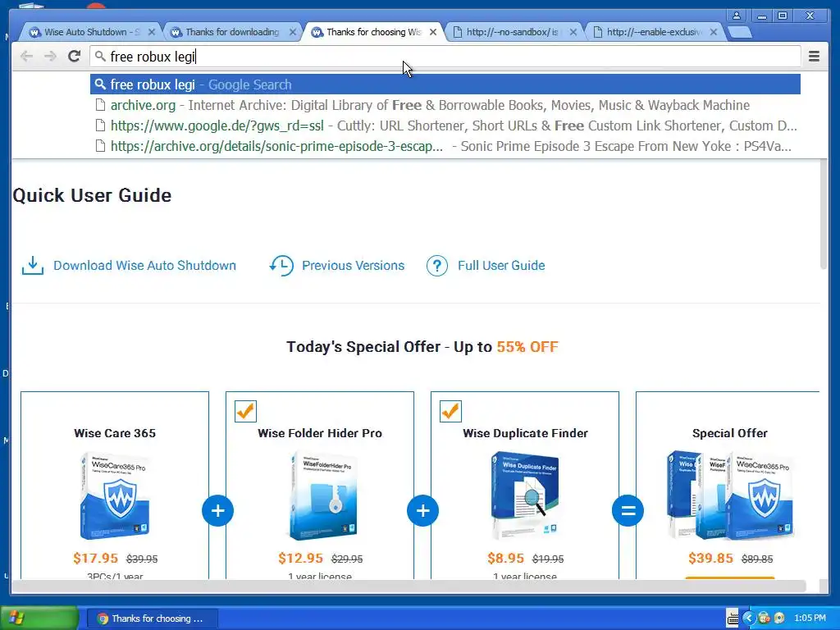Click the question mark help icon
This screenshot has width=840, height=630.
click(x=437, y=266)
